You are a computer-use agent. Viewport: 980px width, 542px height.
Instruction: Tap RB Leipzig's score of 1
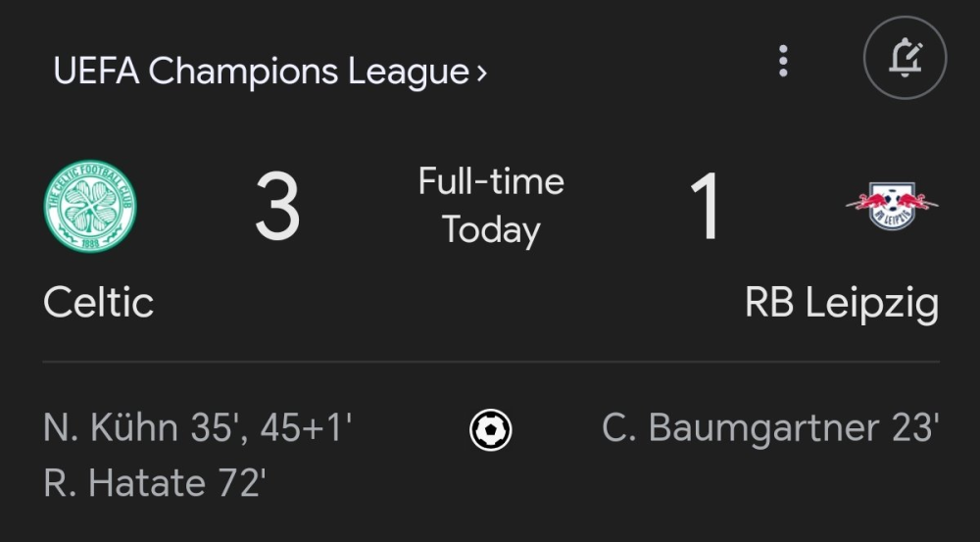tap(705, 207)
